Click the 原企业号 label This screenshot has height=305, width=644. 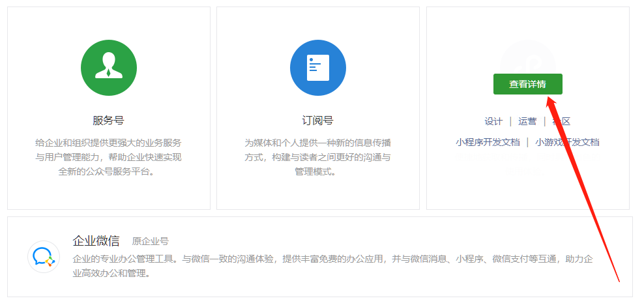pos(151,241)
